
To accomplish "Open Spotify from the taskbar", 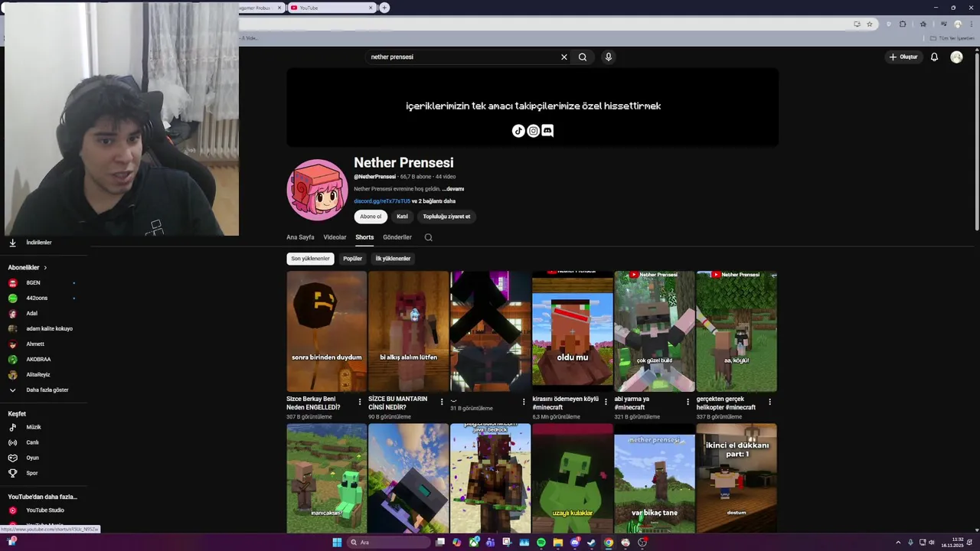I will point(541,543).
